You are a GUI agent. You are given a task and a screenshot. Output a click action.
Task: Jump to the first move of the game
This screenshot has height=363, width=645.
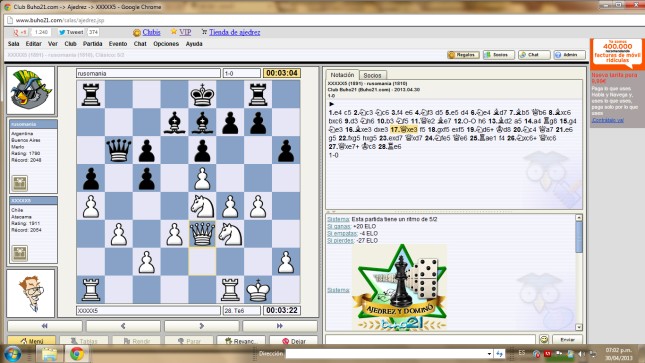(44, 326)
